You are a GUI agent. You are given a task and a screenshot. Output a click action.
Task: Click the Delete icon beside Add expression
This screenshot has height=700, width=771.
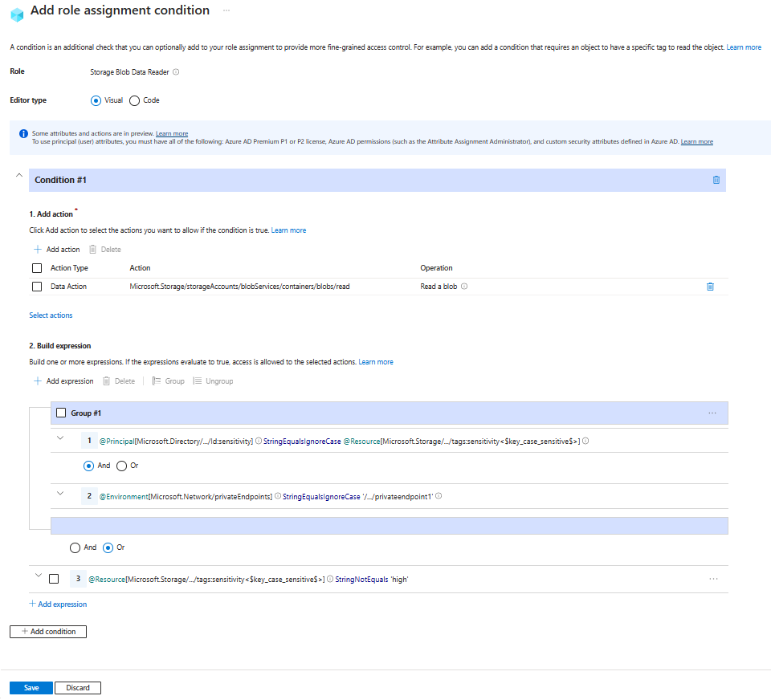coord(107,381)
